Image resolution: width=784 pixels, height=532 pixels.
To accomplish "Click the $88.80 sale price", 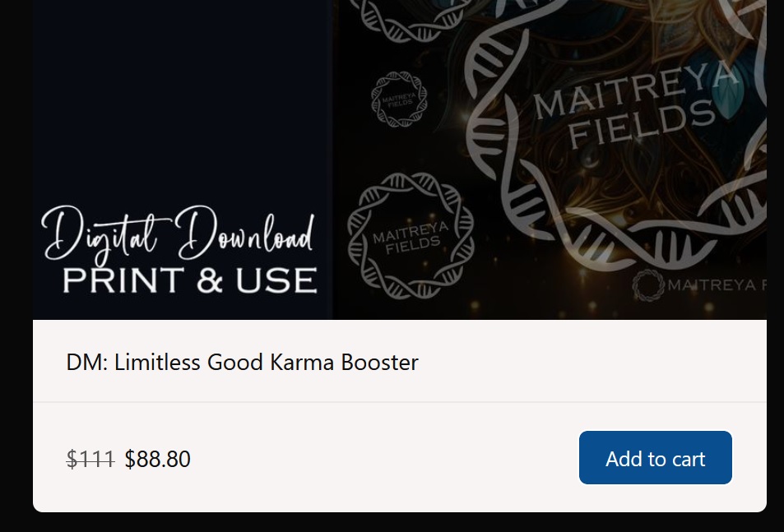I will tap(157, 459).
